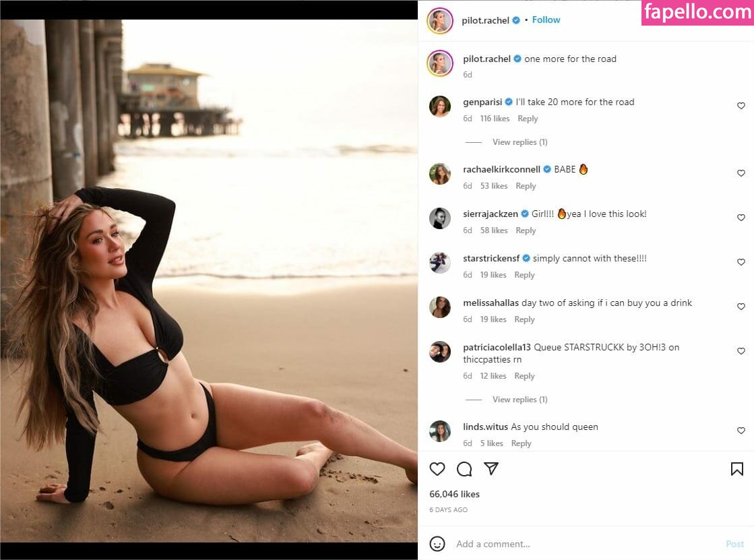Open emoji picker in comment box
This screenshot has height=560, width=754.
pyautogui.click(x=437, y=544)
